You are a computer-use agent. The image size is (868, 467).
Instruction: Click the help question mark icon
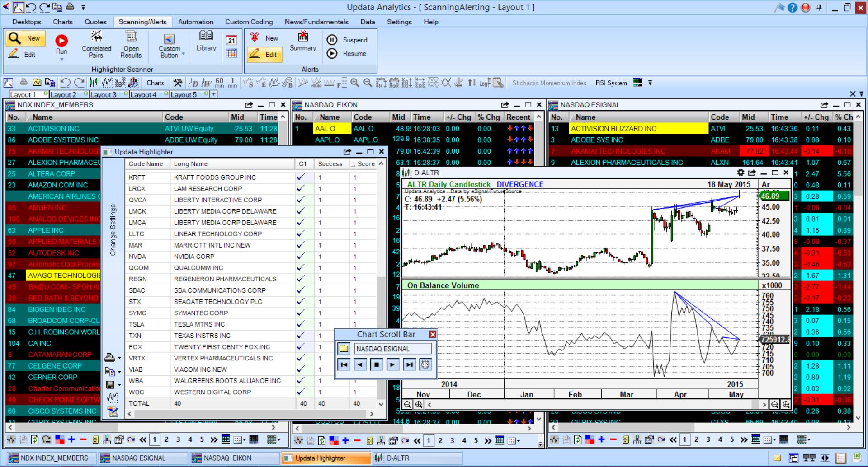pos(792,8)
